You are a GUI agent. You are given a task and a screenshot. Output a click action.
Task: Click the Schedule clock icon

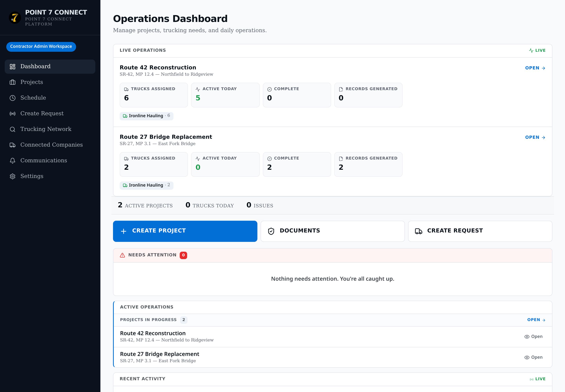point(13,98)
